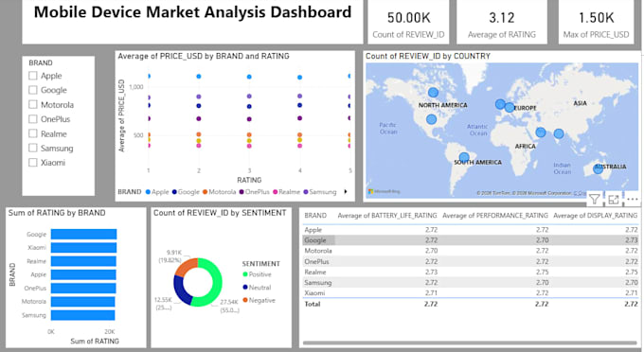Click the Count of REVIEW_ID by SENTIMENT title

tap(220, 213)
